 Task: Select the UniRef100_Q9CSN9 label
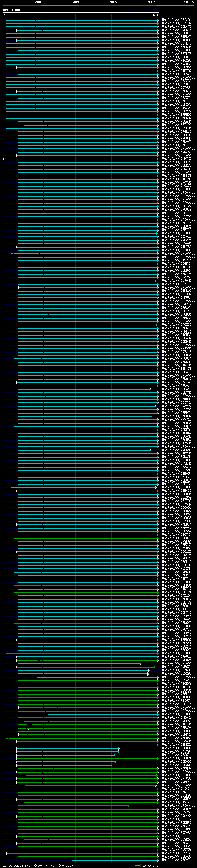click(176, 450)
